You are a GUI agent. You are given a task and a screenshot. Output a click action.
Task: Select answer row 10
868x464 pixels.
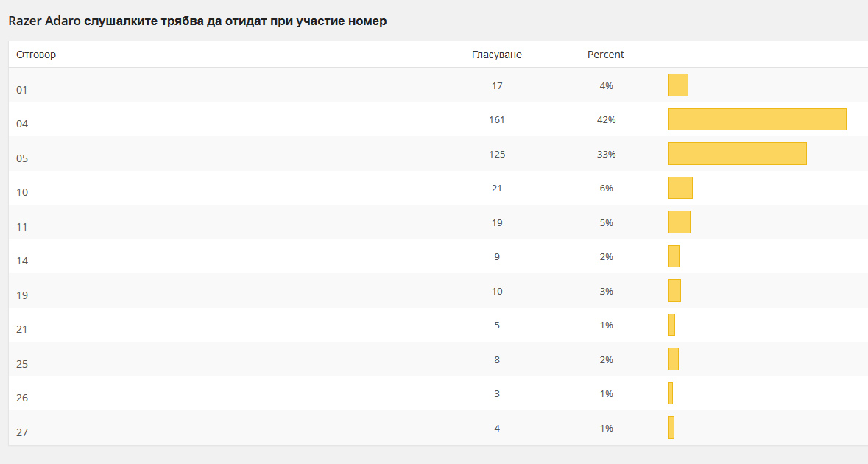(22, 192)
